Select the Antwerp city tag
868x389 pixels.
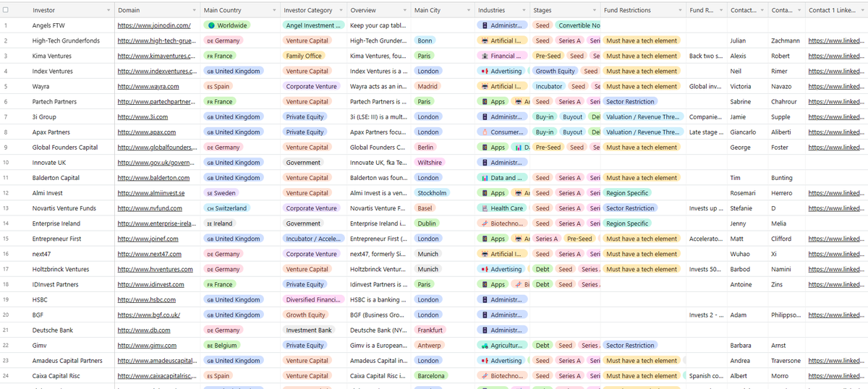click(x=429, y=346)
